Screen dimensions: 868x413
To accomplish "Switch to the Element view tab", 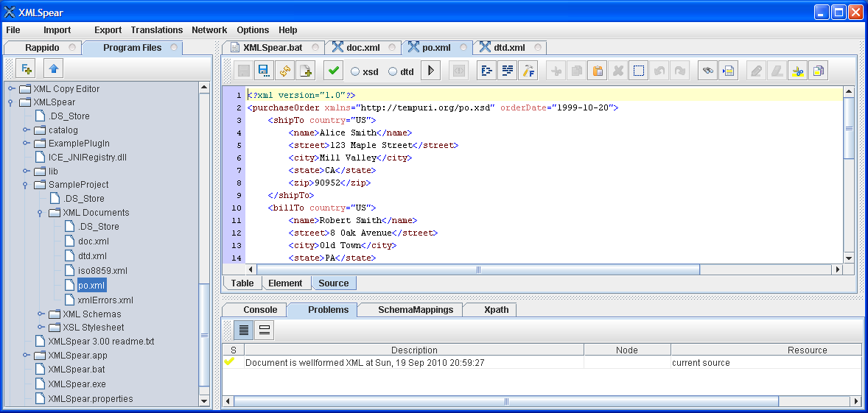I will 285,283.
